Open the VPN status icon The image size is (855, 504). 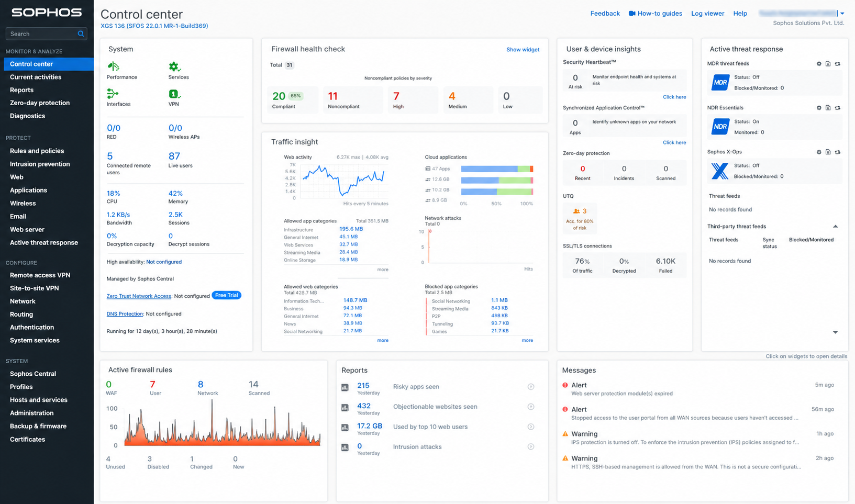pyautogui.click(x=174, y=94)
